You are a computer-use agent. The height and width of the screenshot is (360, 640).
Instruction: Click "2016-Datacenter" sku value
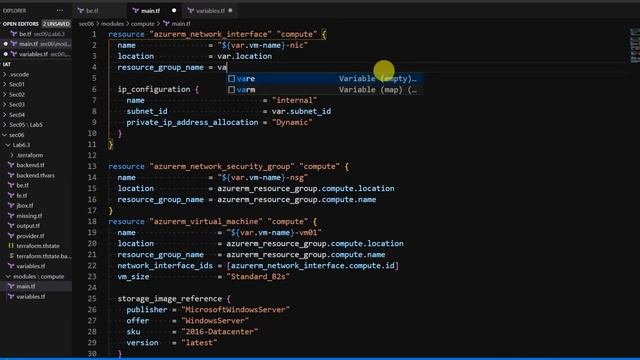pyautogui.click(x=220, y=332)
